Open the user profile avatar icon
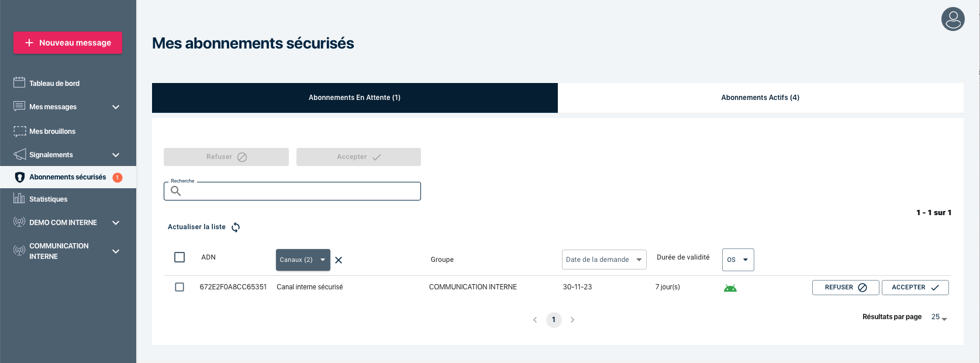The height and width of the screenshot is (363, 980). 953,19
